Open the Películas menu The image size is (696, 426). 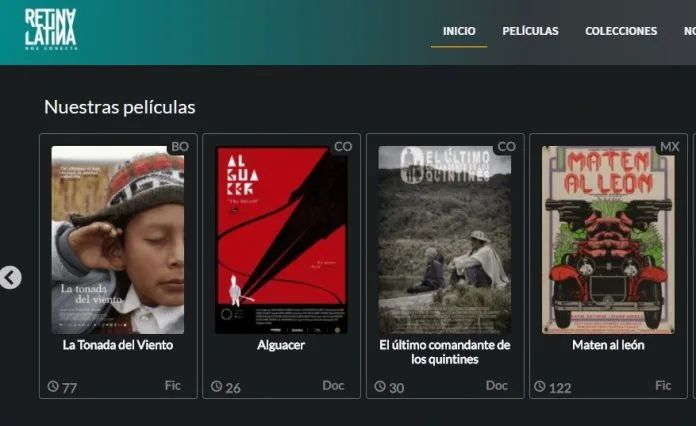click(530, 31)
